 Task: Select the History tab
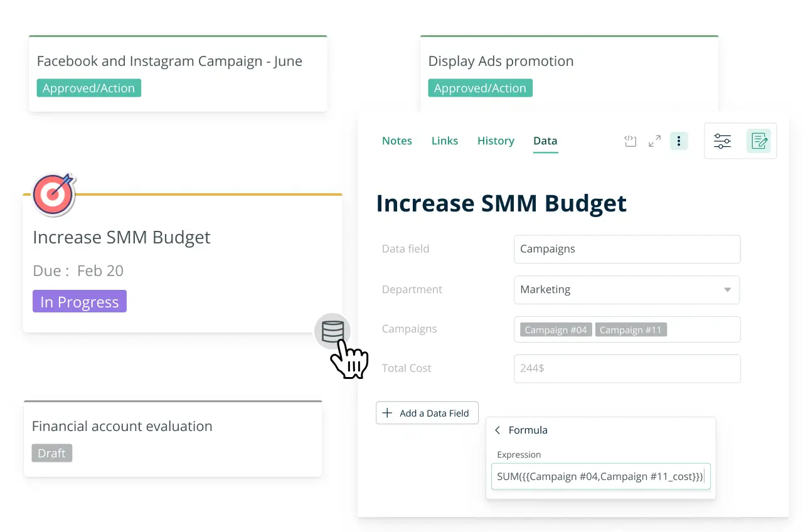[x=495, y=141]
